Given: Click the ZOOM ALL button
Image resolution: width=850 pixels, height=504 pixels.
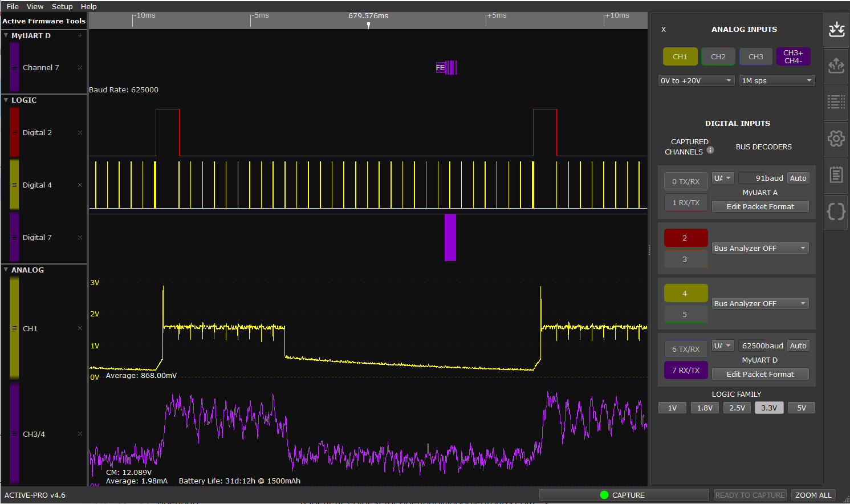Looking at the screenshot, I should click(814, 495).
